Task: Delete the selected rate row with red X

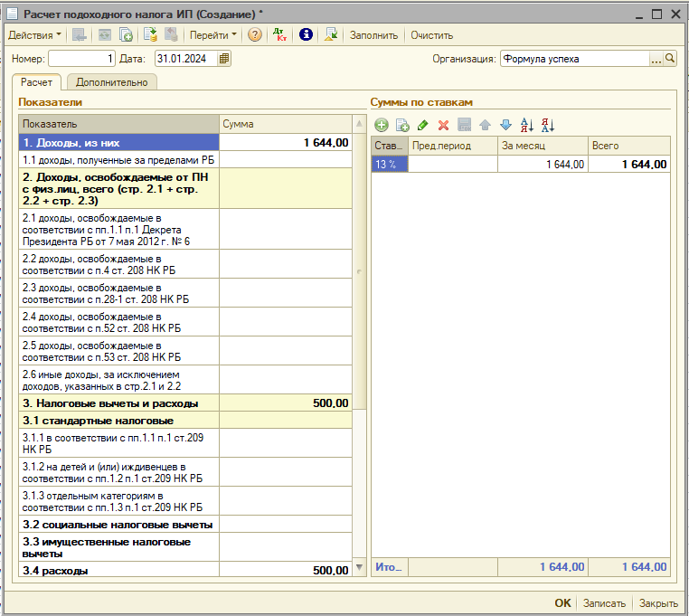Action: (x=444, y=125)
